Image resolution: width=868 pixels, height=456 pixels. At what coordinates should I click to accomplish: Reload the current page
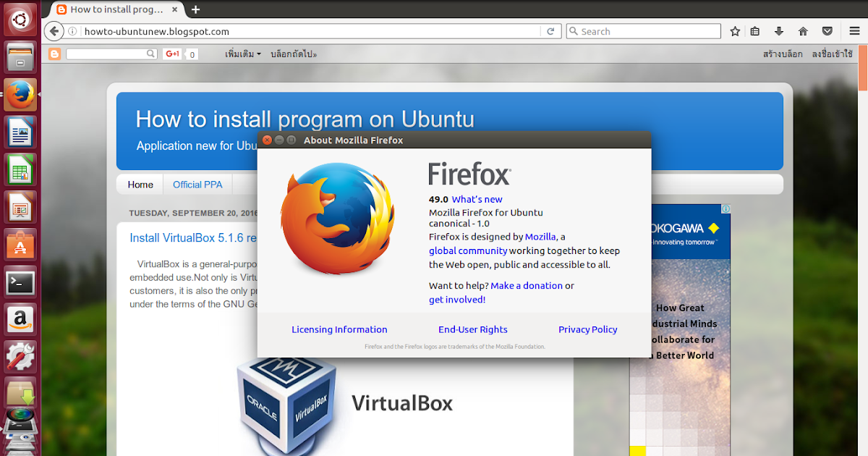[x=550, y=31]
